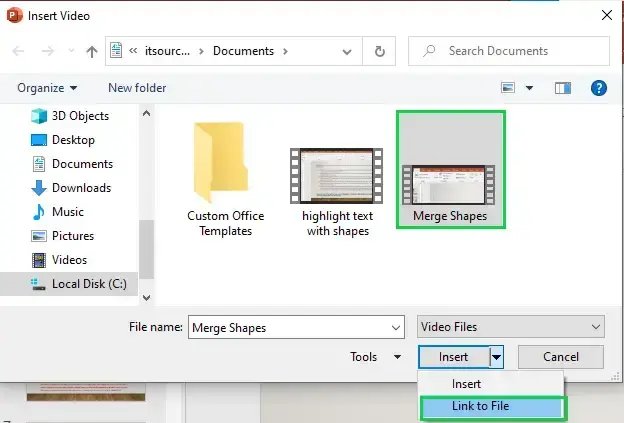The image size is (624, 423).
Task: Click the Cancel button
Action: (x=561, y=357)
